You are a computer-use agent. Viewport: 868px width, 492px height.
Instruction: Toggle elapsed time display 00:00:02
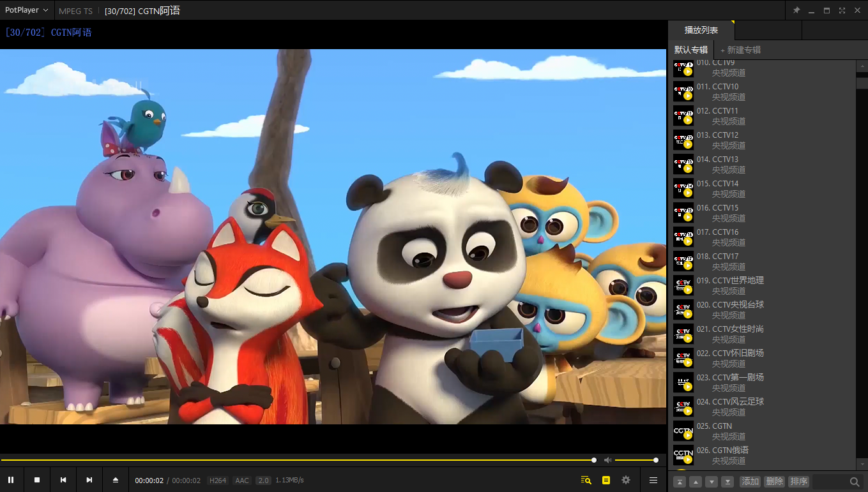tap(149, 481)
